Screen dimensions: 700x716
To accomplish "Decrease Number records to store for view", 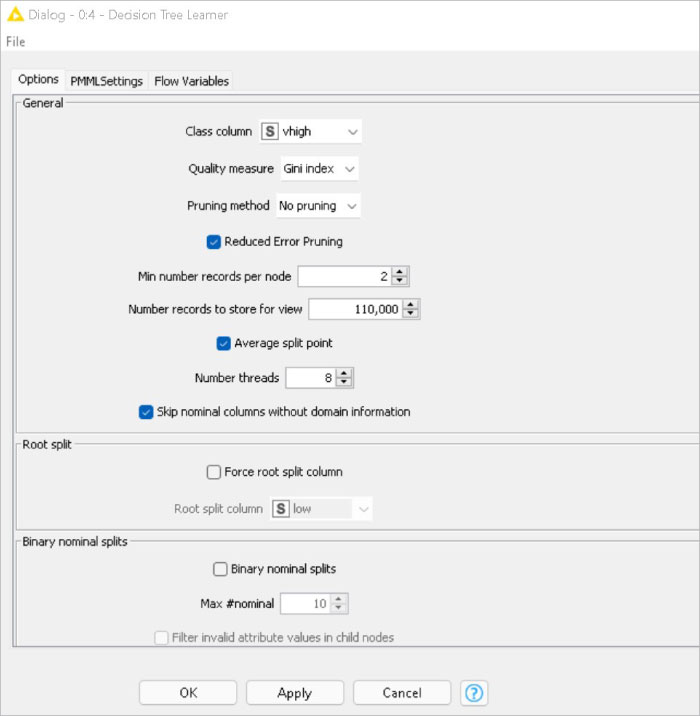I will point(410,314).
